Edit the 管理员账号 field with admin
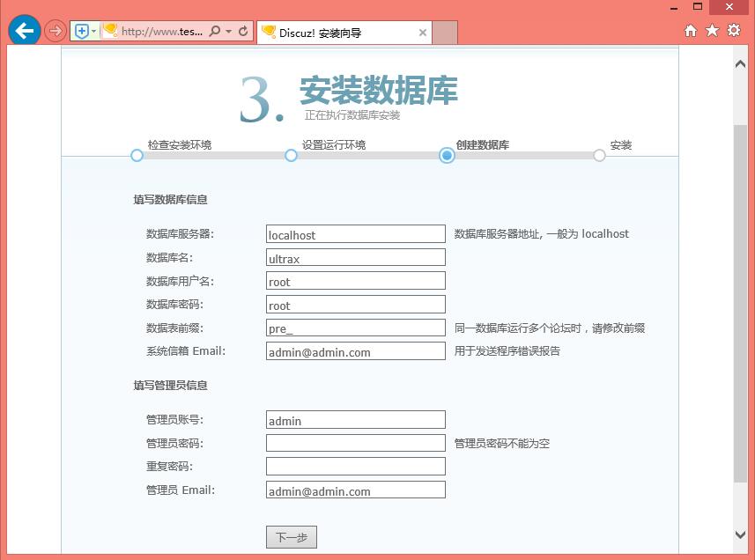755x560 pixels. coord(356,419)
